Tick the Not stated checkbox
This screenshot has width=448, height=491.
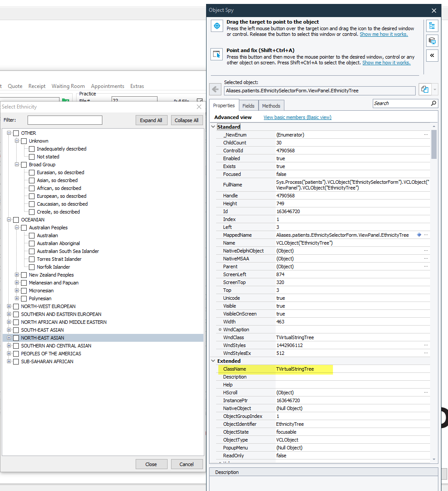pyautogui.click(x=32, y=157)
